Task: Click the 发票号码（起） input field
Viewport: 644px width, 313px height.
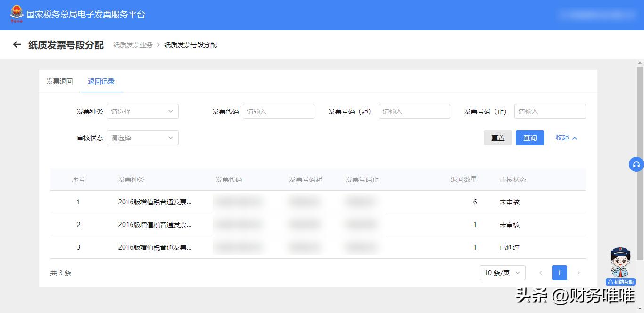Action: pos(414,111)
